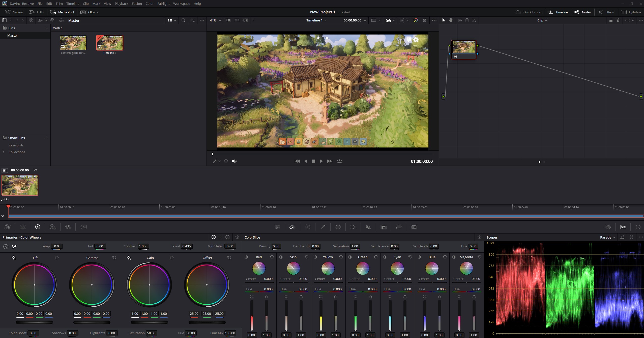Toggle the Green slice on or off
This screenshot has width=644, height=338.
coord(350,257)
